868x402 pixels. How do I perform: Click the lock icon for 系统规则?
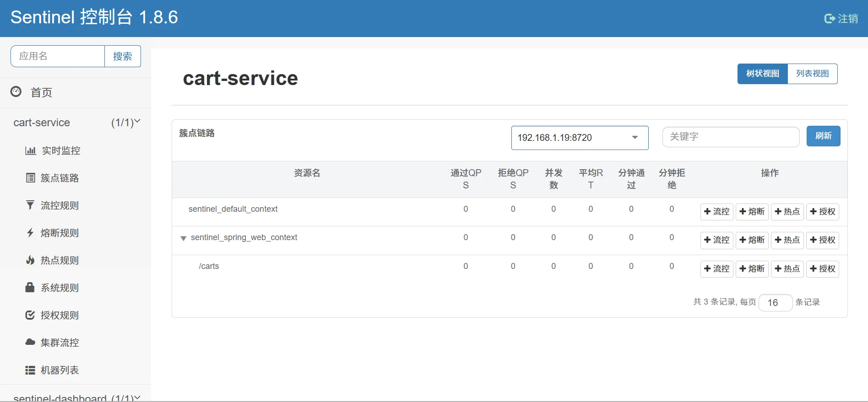click(x=30, y=287)
